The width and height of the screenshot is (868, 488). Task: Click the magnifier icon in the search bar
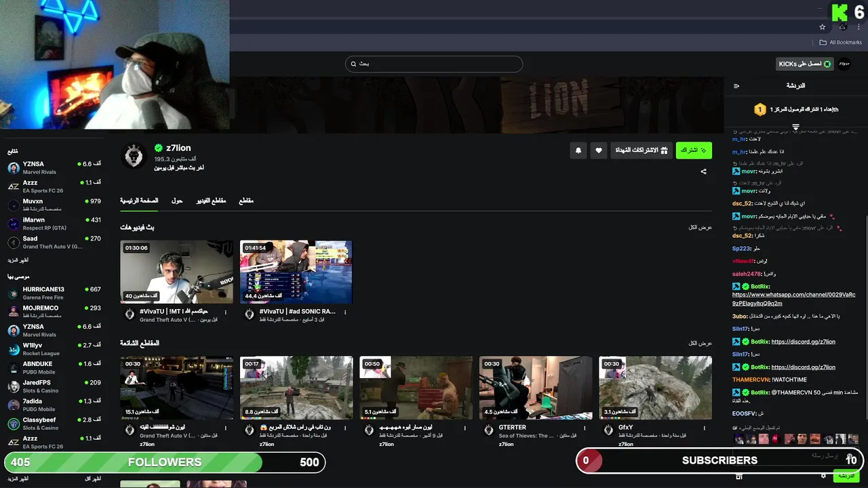[353, 64]
